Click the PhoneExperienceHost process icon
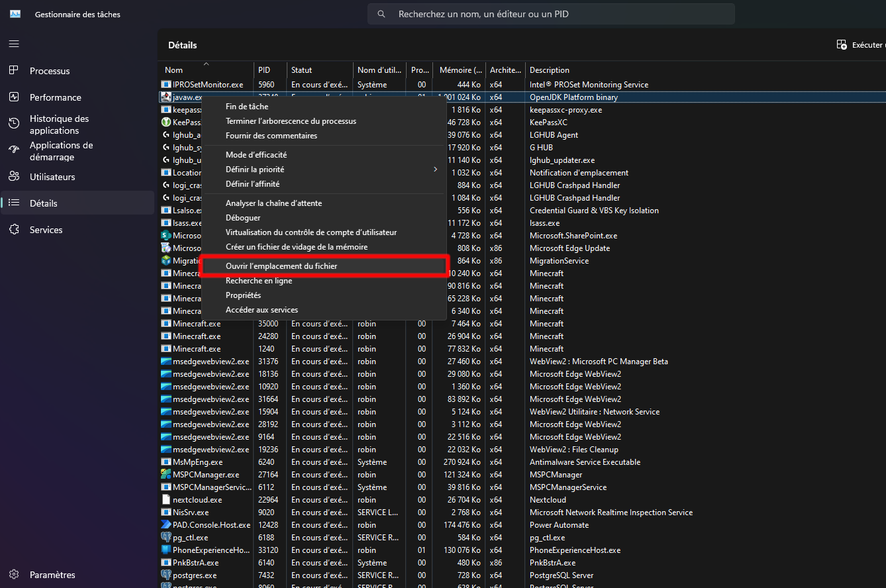Screen dimensions: 886x588 click(x=166, y=550)
